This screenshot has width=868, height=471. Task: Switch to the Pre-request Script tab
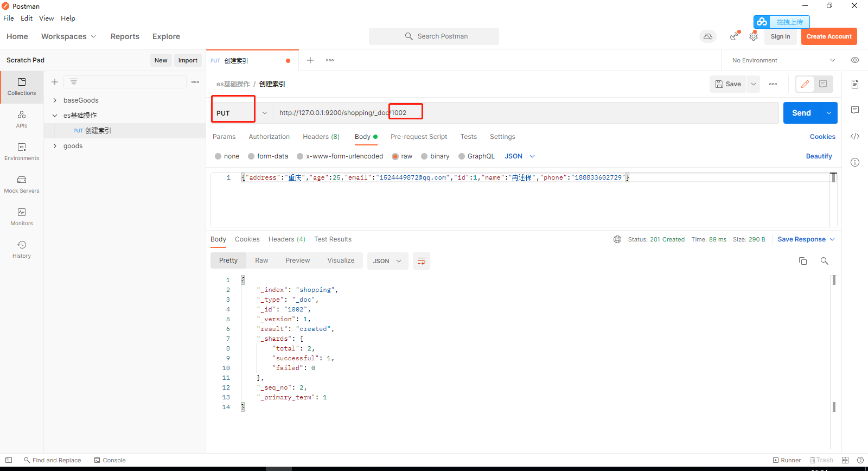[419, 137]
